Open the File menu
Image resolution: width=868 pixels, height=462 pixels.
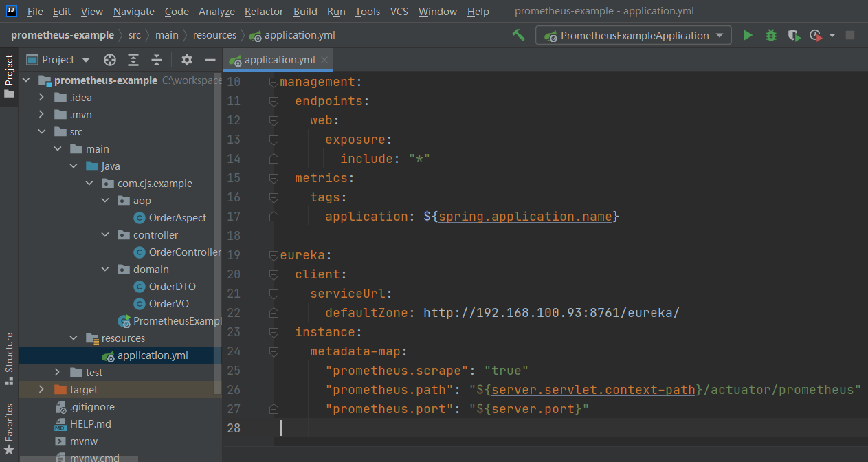[35, 12]
